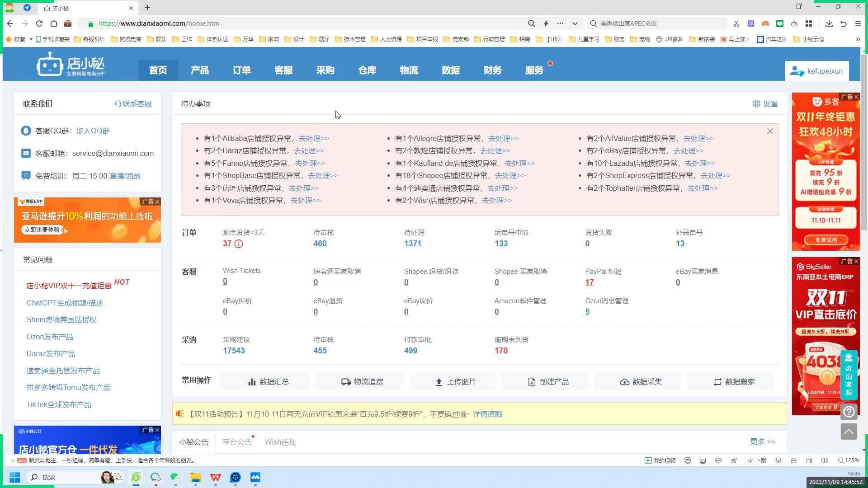Reload the page with refresh icon

[x=39, y=23]
